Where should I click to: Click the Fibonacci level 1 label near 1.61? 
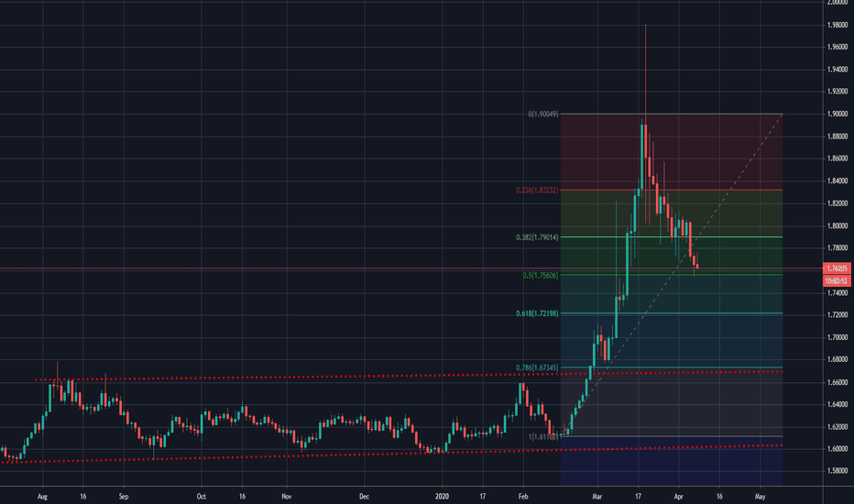pyautogui.click(x=543, y=437)
